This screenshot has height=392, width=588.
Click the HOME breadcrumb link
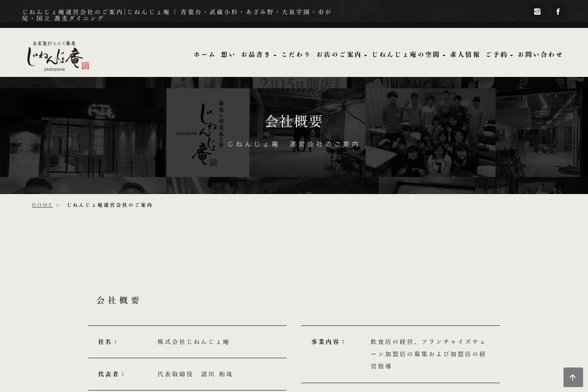pos(42,205)
